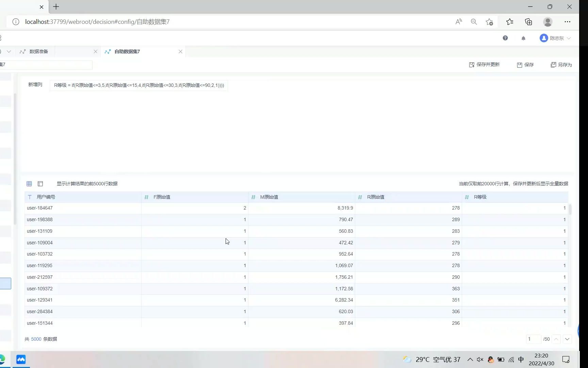The image size is (588, 368).
Task: Open the weather widget 29°C
Action: tap(431, 359)
